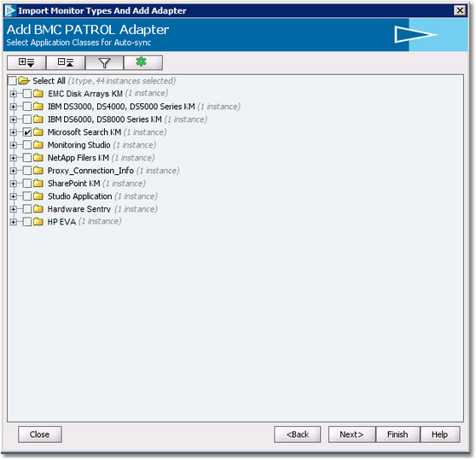The height and width of the screenshot is (460, 476).
Task: Check the EMC Disk Arrays KM checkbox
Action: pos(27,94)
